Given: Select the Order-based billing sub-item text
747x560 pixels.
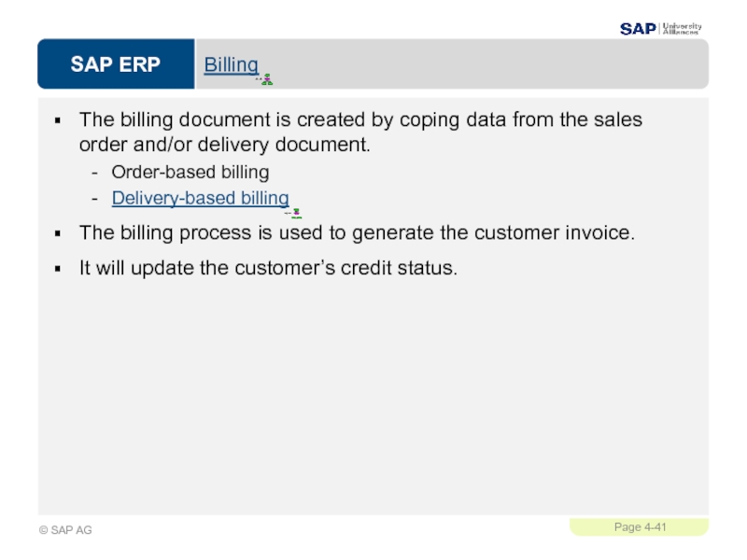Looking at the screenshot, I should tap(190, 172).
